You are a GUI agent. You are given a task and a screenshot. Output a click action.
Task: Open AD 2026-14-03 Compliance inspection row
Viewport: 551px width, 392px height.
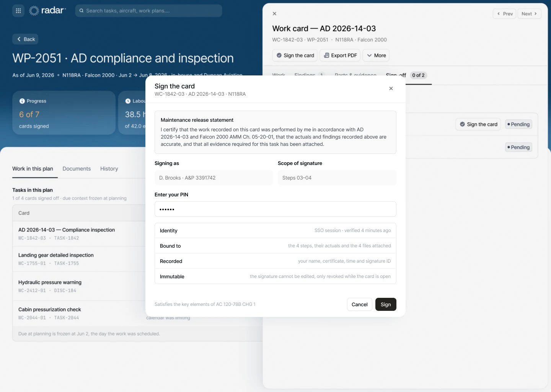coord(79,234)
